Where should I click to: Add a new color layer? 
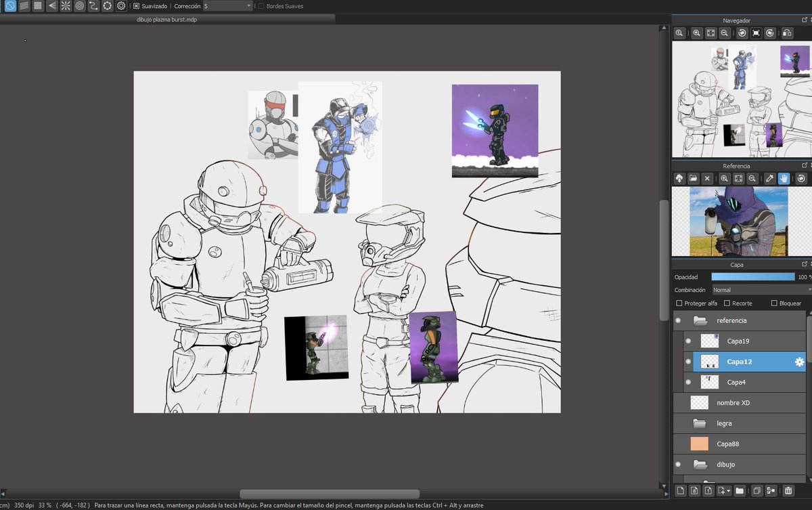[x=681, y=490]
